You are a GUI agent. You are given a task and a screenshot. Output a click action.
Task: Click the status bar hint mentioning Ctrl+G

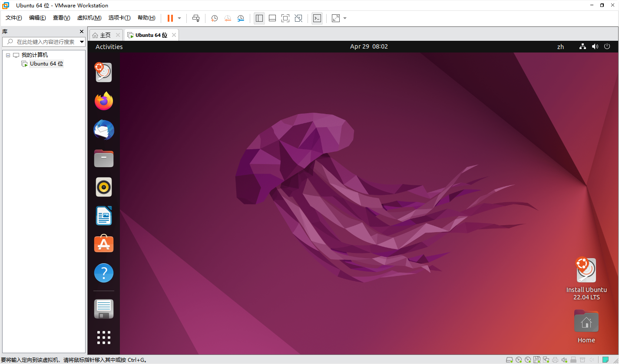(74, 360)
